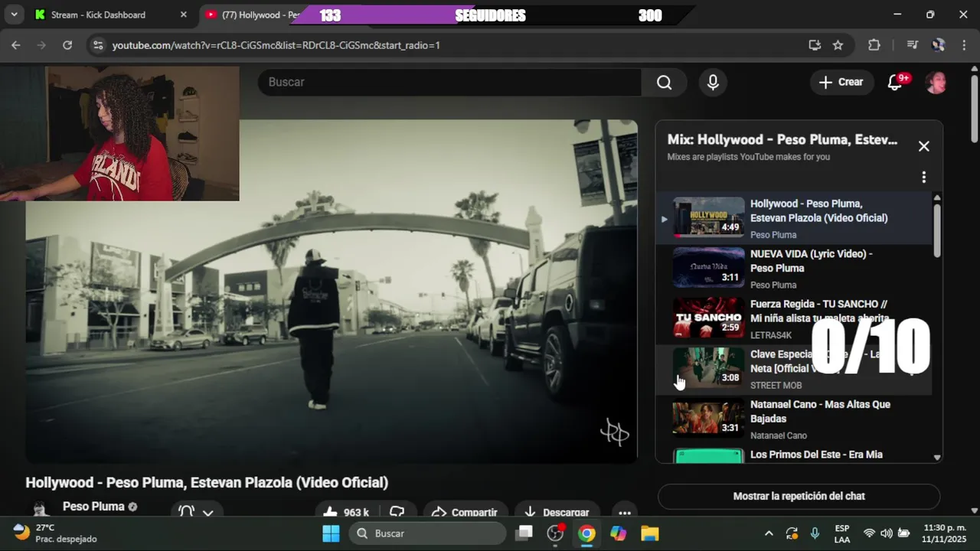Open the Chrome profile avatar
This screenshot has width=980, height=551.
pos(938,45)
